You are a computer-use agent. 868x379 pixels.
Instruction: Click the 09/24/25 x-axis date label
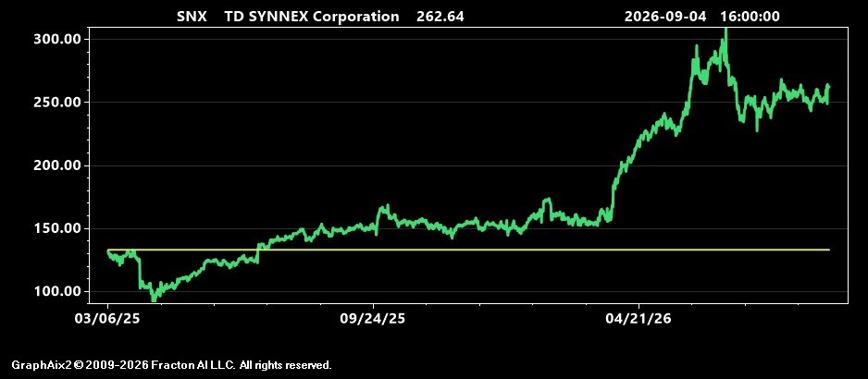pos(374,319)
